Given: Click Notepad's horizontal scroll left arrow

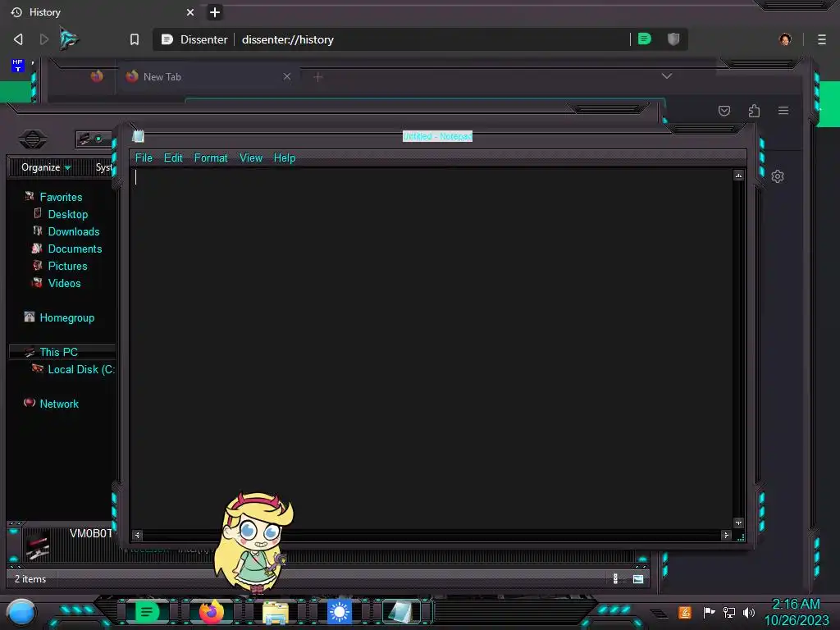Looking at the screenshot, I should [x=137, y=535].
